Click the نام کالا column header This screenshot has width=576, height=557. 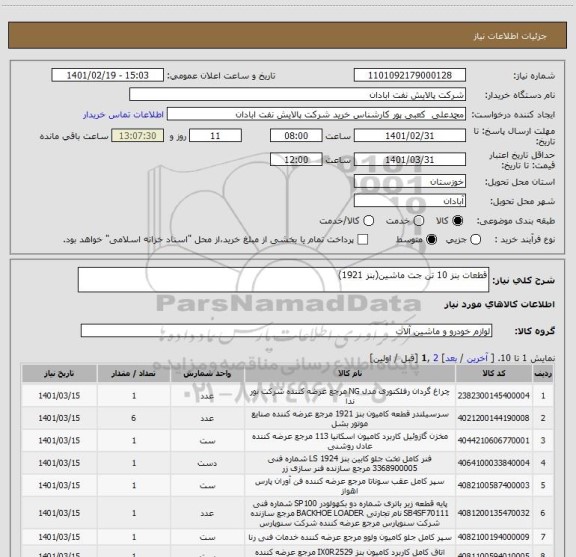(x=350, y=374)
